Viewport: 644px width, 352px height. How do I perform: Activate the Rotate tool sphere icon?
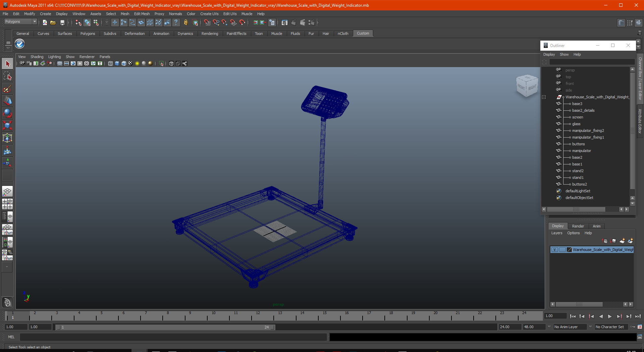click(x=7, y=113)
